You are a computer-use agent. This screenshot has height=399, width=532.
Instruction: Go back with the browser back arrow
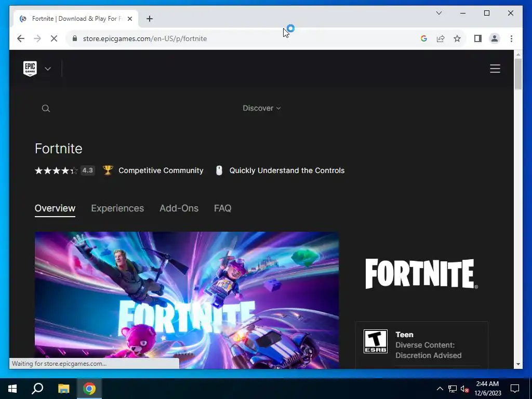click(x=21, y=38)
